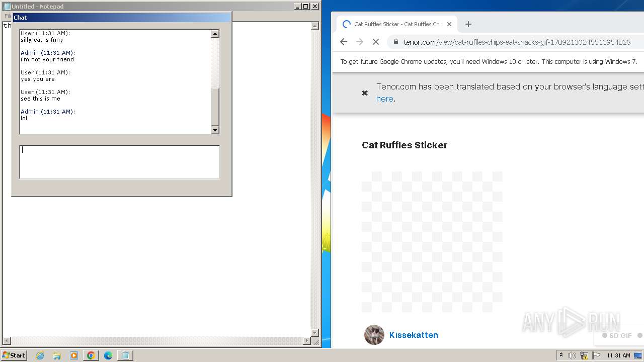Select the Cat Ruffles Sticker tab
Image resolution: width=644 pixels, height=362 pixels.
396,24
